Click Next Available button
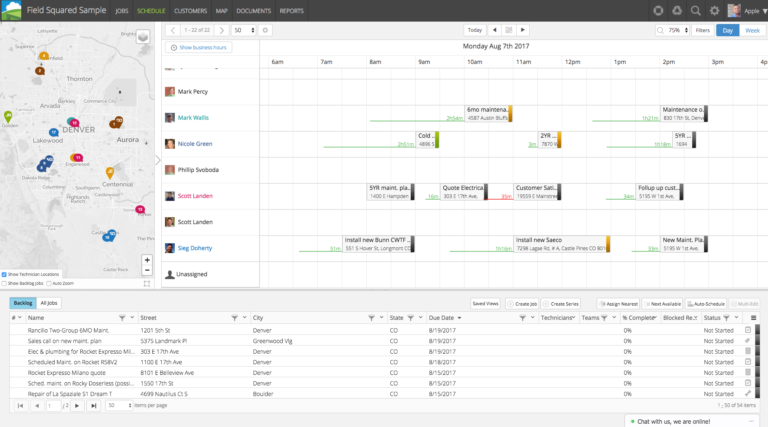This screenshot has width=768, height=427. point(663,304)
